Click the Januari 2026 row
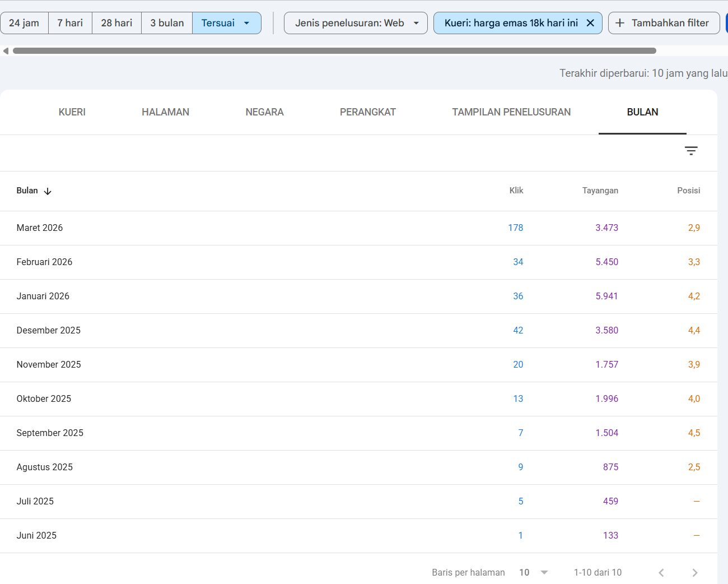The image size is (728, 584). [x=358, y=296]
